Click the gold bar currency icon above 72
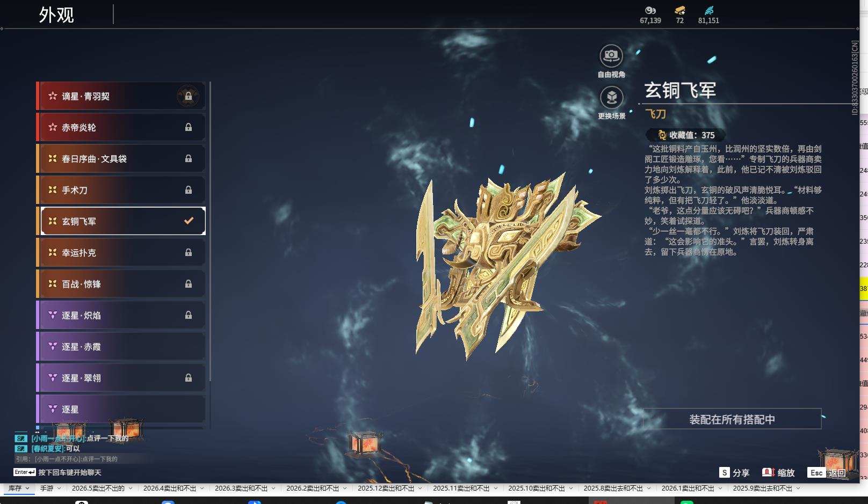Viewport: 868px width, 504px height. click(x=680, y=10)
